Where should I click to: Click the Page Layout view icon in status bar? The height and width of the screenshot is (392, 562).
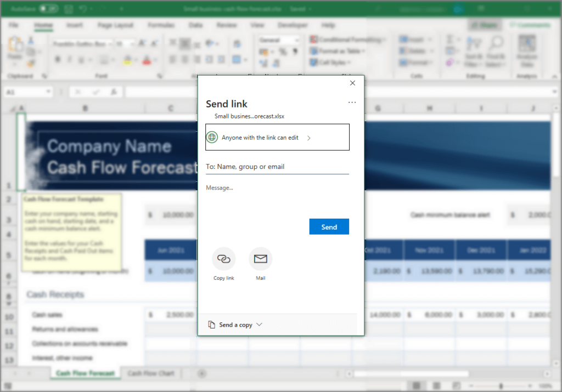[x=436, y=385]
